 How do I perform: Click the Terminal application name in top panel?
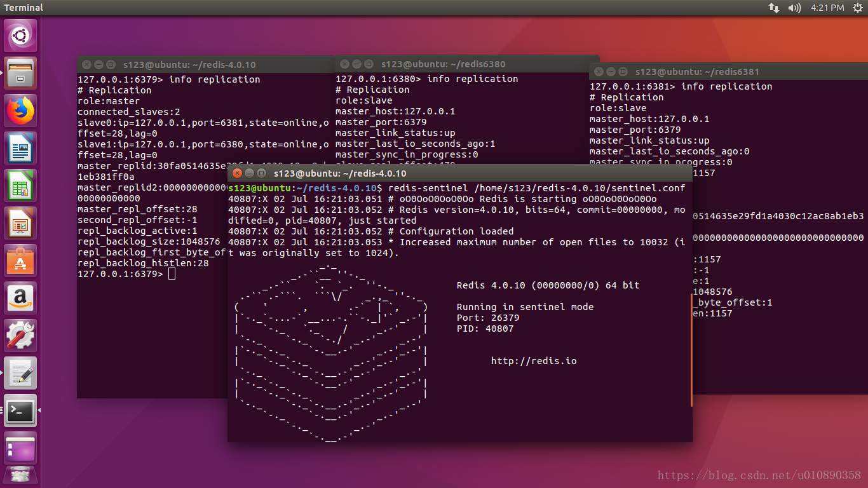pyautogui.click(x=24, y=8)
